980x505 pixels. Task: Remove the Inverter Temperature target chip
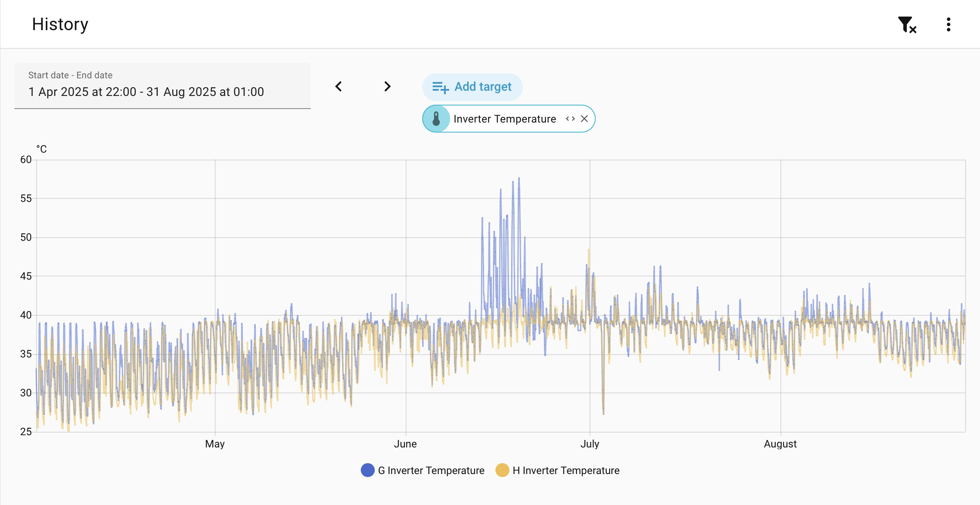tap(584, 119)
